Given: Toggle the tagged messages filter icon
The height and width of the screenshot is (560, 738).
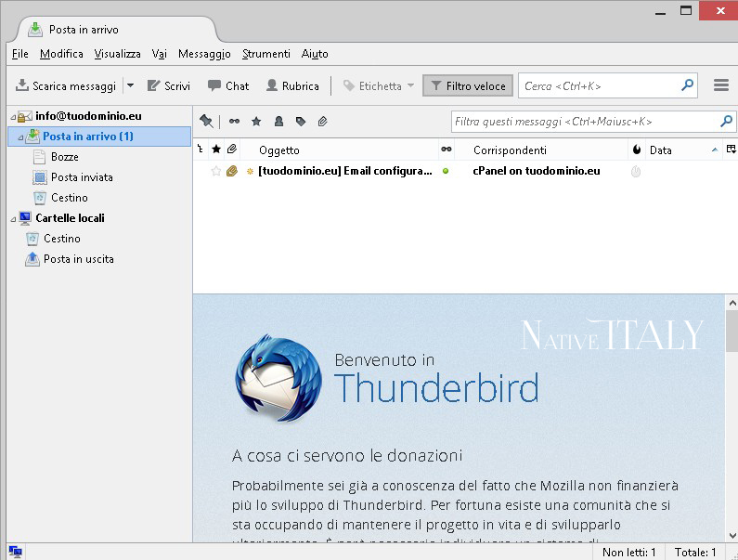Looking at the screenshot, I should pyautogui.click(x=301, y=122).
